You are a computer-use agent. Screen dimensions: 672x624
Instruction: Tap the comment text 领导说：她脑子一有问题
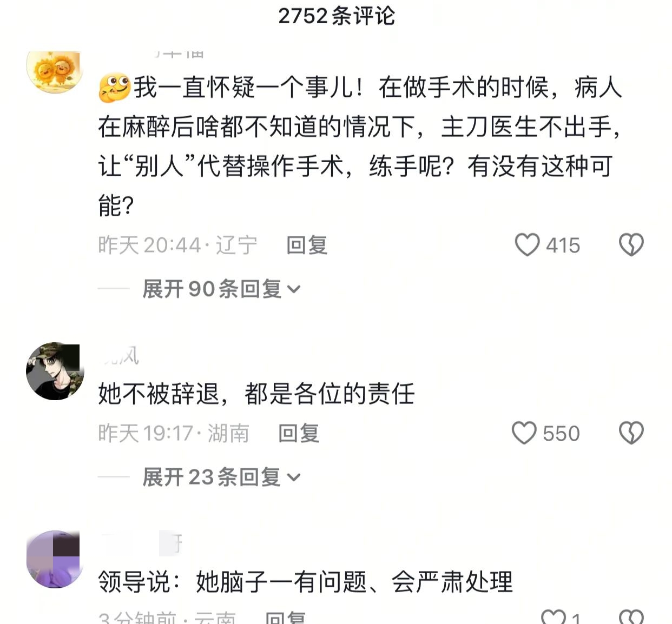pyautogui.click(x=305, y=582)
